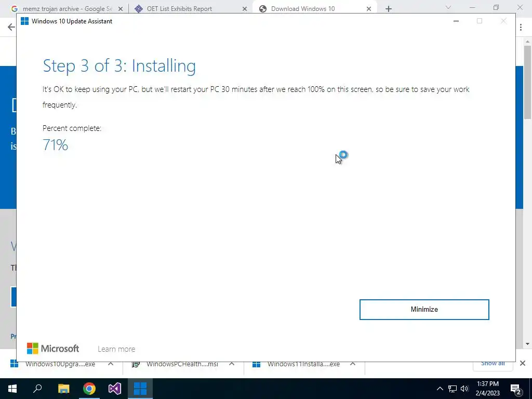The image size is (532, 399).
Task: Click the page scrollbar up arrow
Action: (527, 42)
